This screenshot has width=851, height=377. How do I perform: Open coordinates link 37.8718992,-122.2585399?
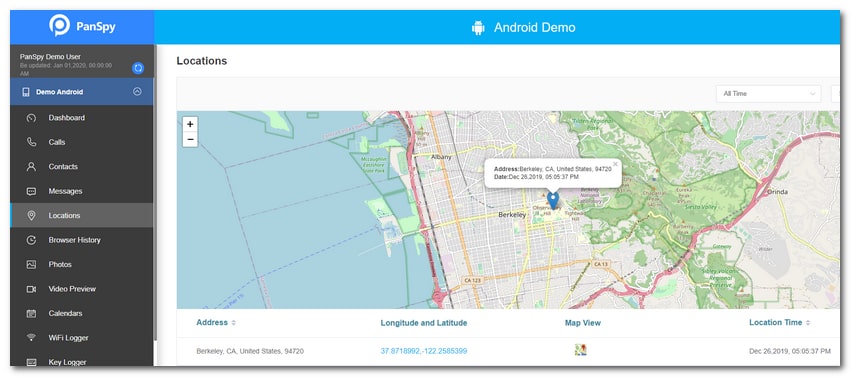[x=424, y=351]
